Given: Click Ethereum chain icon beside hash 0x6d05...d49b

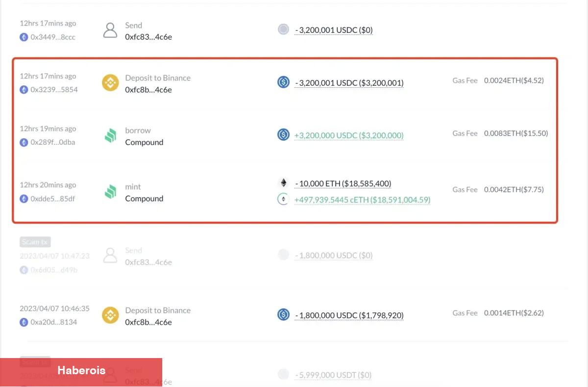Looking at the screenshot, I should coord(24,270).
